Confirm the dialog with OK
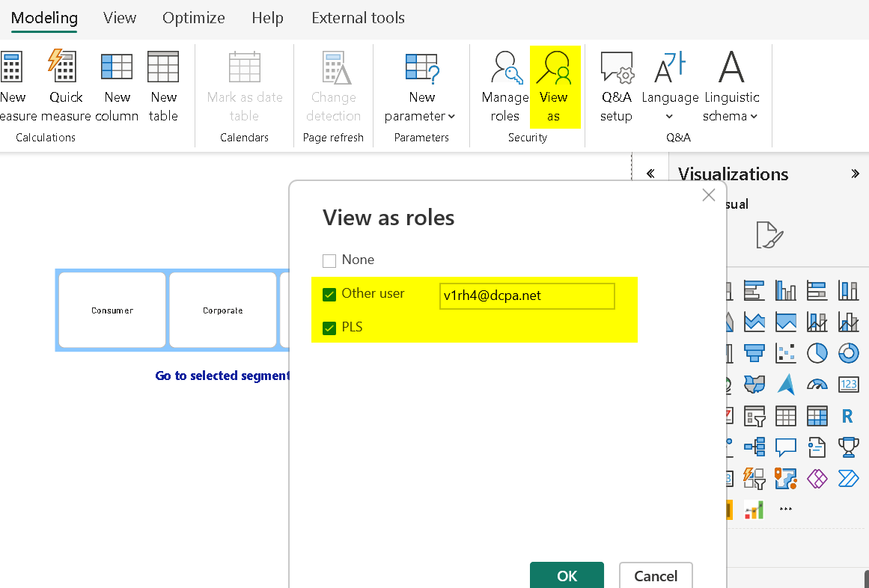Image resolution: width=869 pixels, height=588 pixels. pos(567,575)
